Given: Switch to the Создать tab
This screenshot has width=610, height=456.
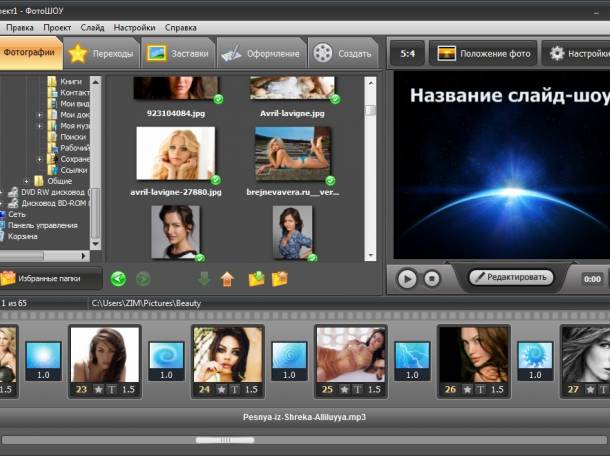Looking at the screenshot, I should tap(343, 54).
